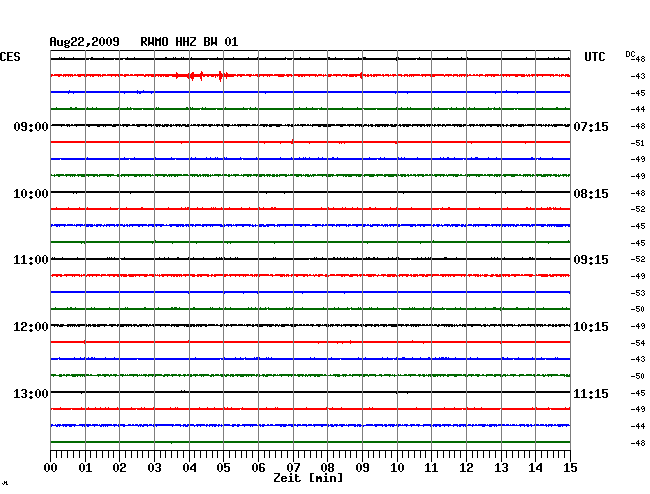Click the 11:15 UTC time label

591,393
